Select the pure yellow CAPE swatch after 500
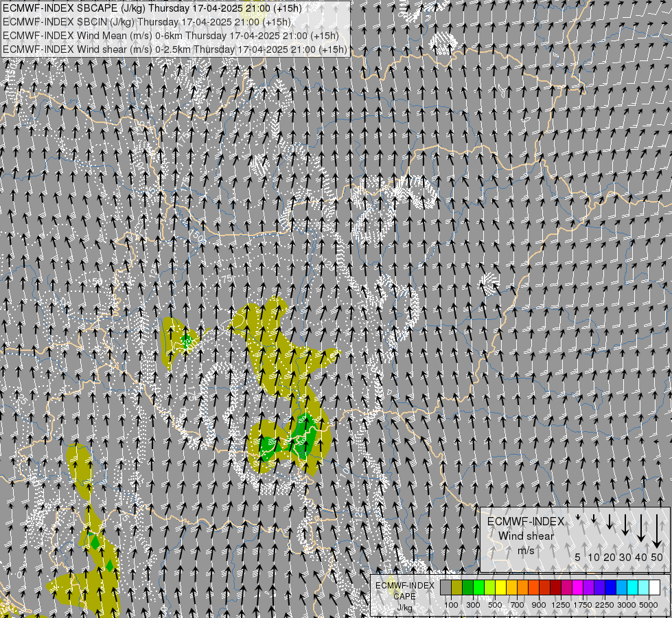 [x=501, y=588]
